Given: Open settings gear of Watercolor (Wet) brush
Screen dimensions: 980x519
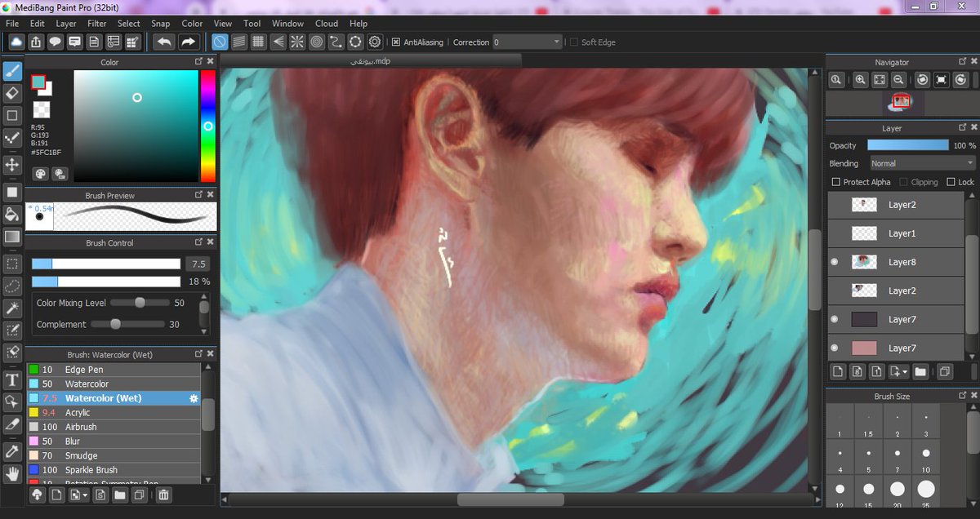Looking at the screenshot, I should (194, 398).
